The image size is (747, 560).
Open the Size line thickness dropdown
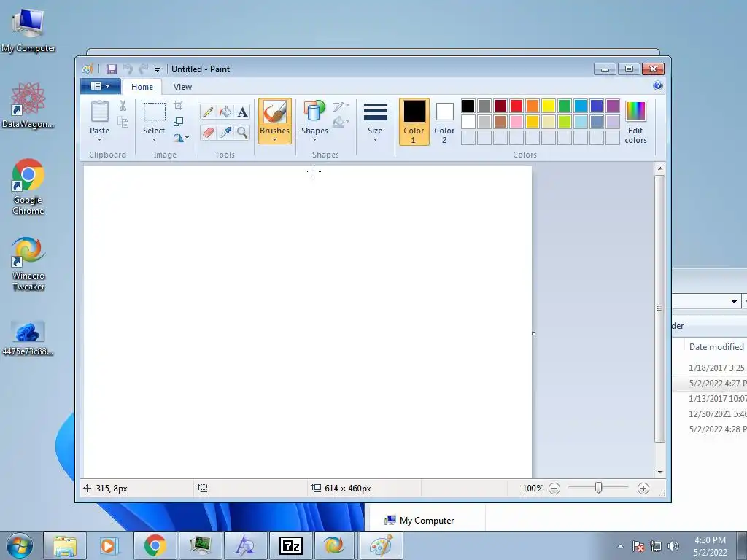[x=375, y=122]
